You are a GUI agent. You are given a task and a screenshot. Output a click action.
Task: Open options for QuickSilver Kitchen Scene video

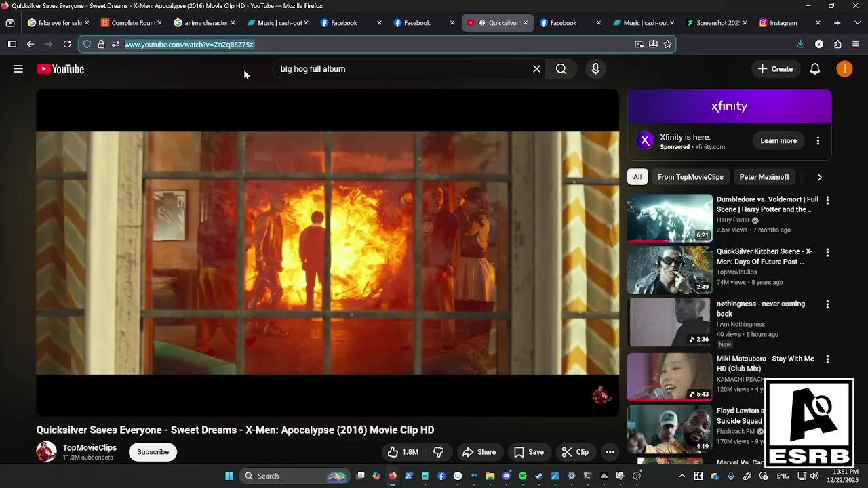[827, 253]
